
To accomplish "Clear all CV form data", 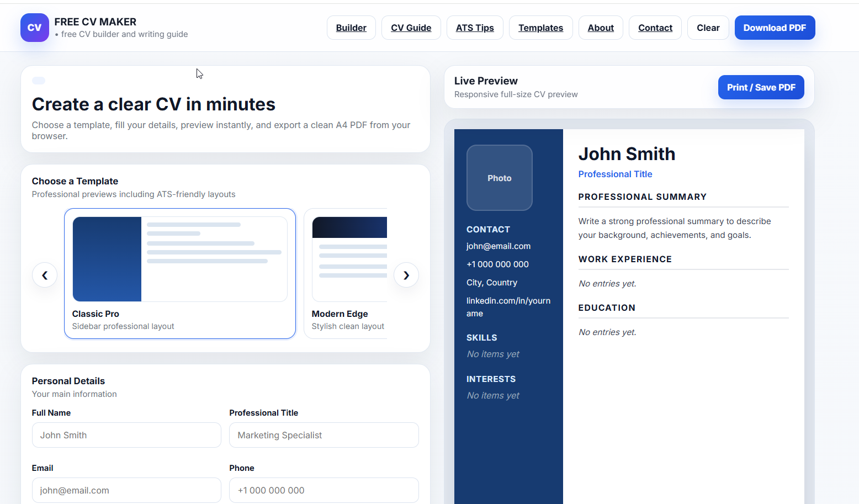I will pos(708,28).
